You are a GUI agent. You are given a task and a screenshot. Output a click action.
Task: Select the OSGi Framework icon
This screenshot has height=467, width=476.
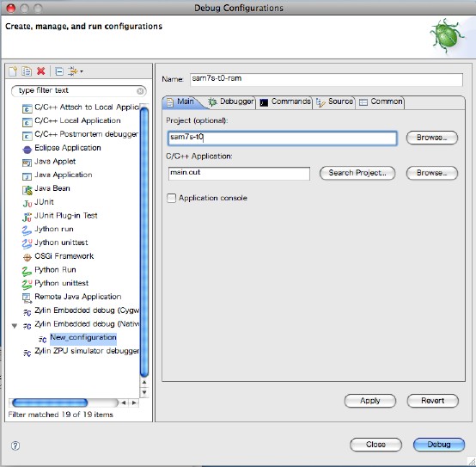pyautogui.click(x=27, y=257)
